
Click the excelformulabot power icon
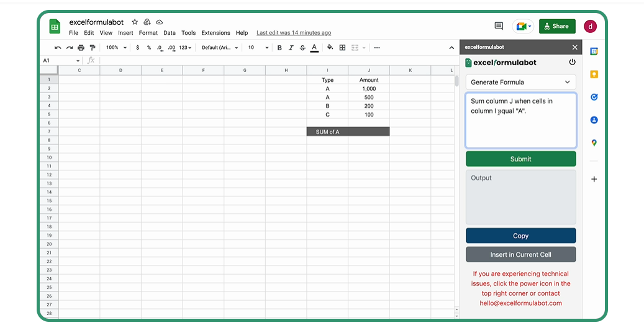click(x=572, y=62)
